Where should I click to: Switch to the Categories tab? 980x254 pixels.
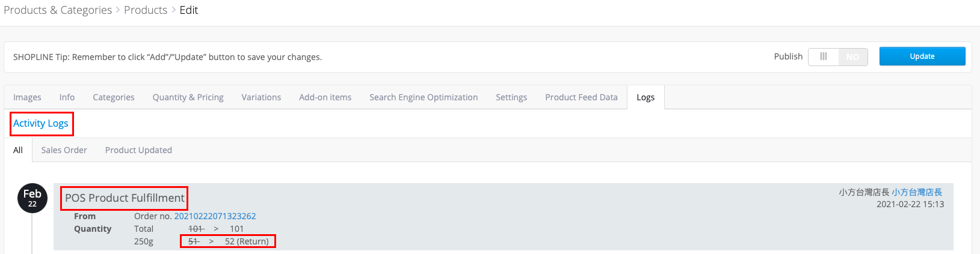(114, 97)
